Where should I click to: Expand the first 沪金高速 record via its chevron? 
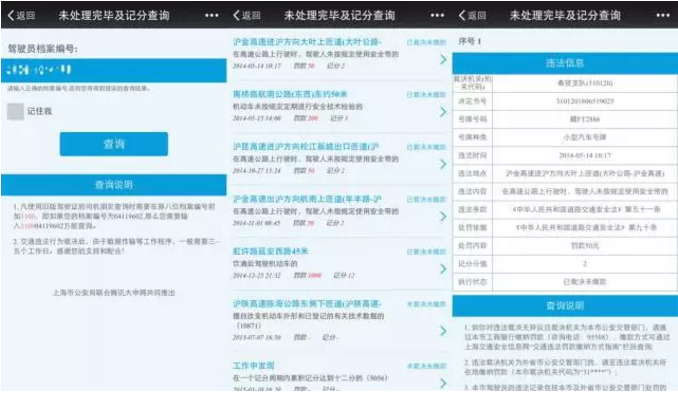[x=443, y=60]
